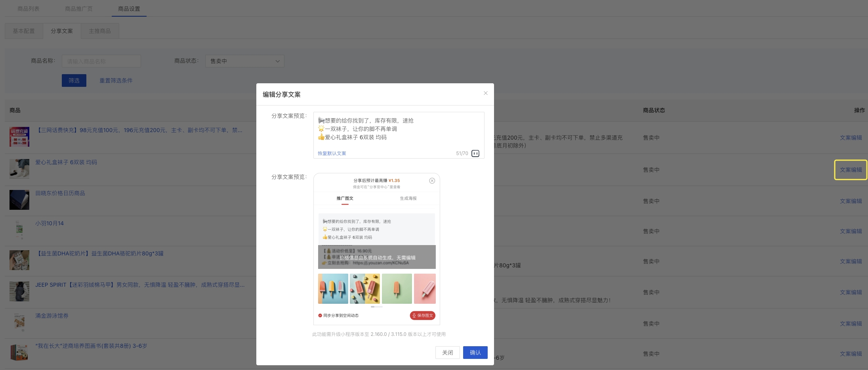This screenshot has width=868, height=370.
Task: Click the 保存图文 button in preview
Action: click(x=422, y=316)
